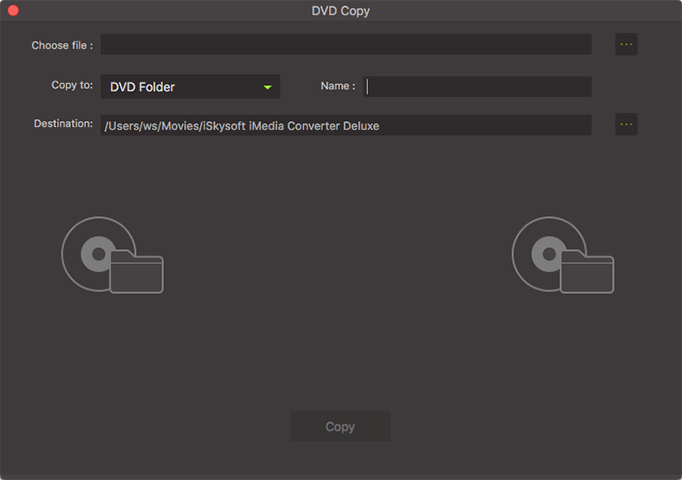Image resolution: width=682 pixels, height=480 pixels.
Task: Click the "Destination:" label
Action: [x=63, y=124]
